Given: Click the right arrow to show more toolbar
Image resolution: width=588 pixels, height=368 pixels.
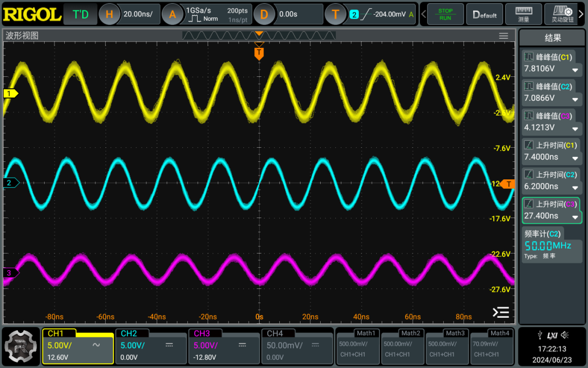Looking at the screenshot, I should 581,14.
